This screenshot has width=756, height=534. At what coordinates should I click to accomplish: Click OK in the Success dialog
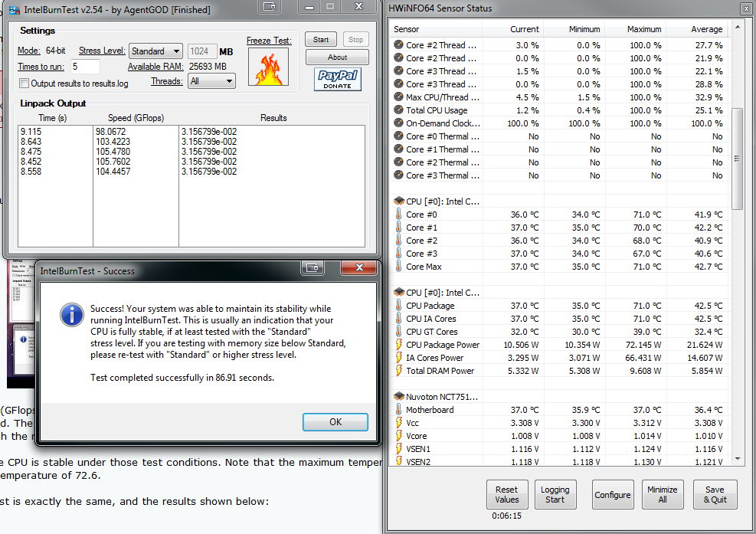click(335, 422)
